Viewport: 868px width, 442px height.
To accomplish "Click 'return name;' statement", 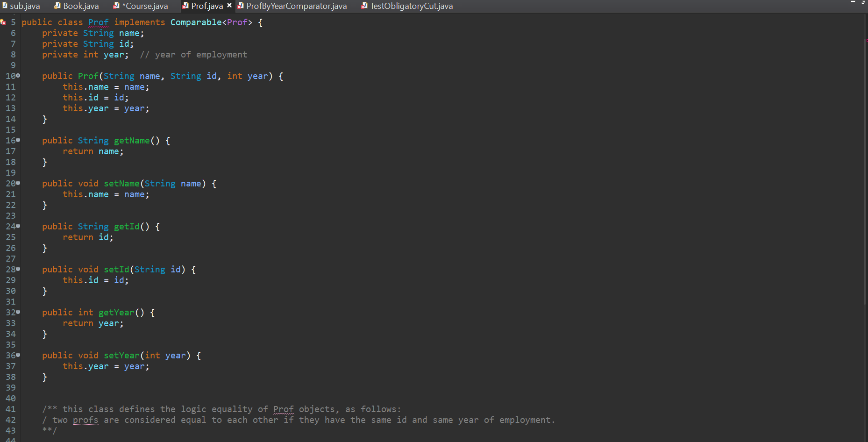I will 93,151.
